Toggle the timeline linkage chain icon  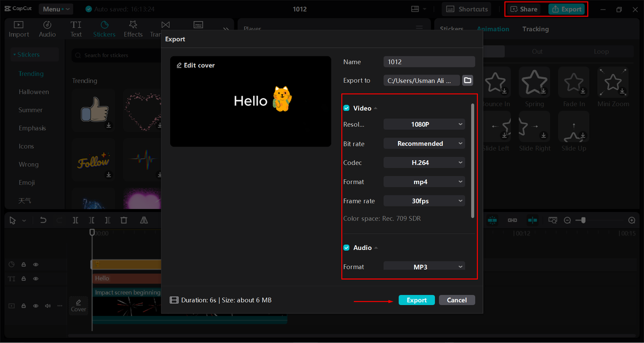click(512, 220)
